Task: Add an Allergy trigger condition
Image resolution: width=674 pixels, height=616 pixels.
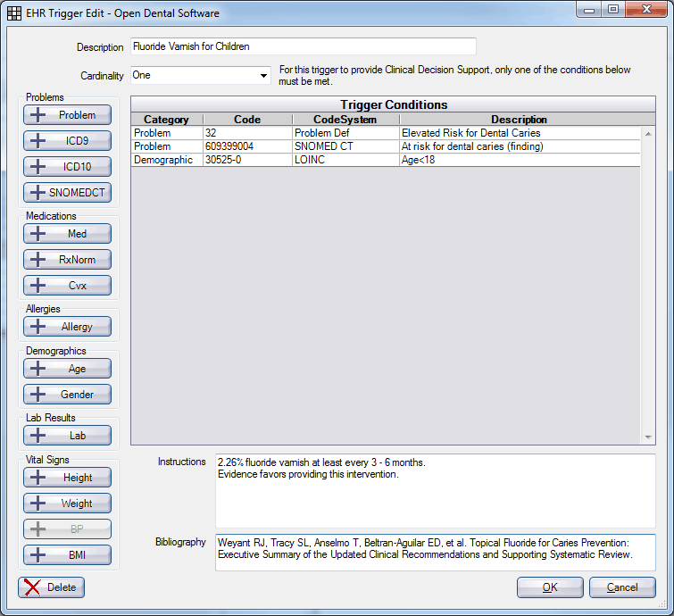Action: click(x=68, y=327)
